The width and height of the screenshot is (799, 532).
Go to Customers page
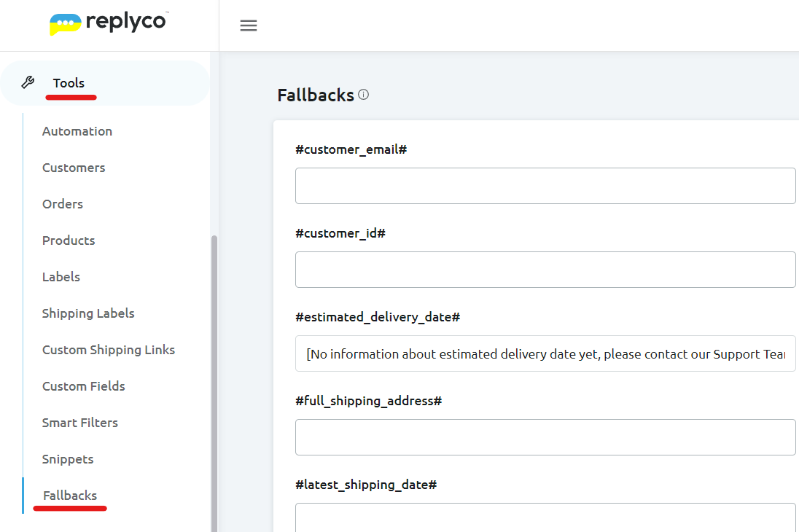click(x=74, y=168)
